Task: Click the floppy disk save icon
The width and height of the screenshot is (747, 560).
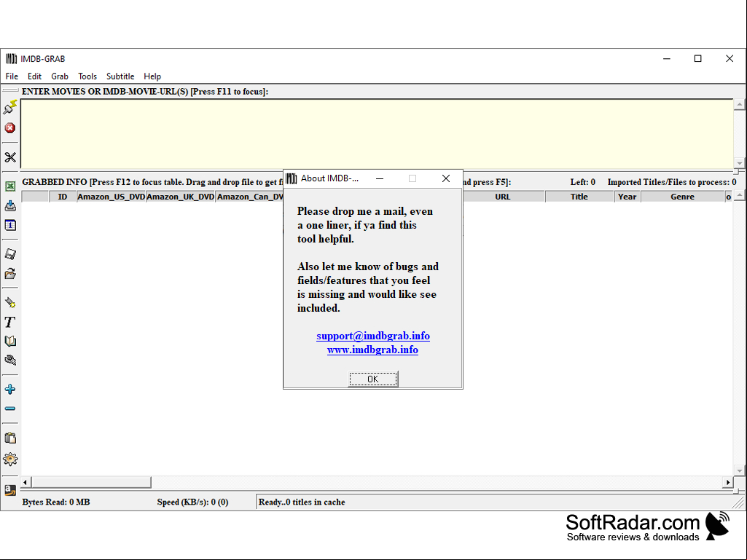Action: point(10,254)
